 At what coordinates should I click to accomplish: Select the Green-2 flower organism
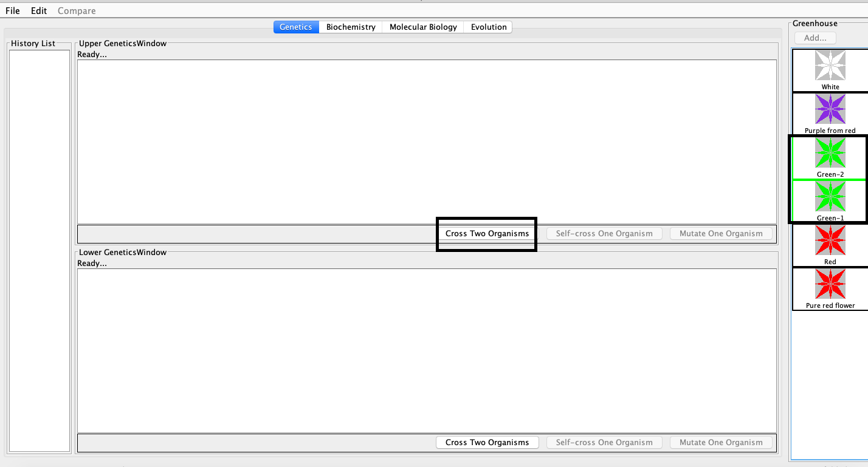coord(830,153)
